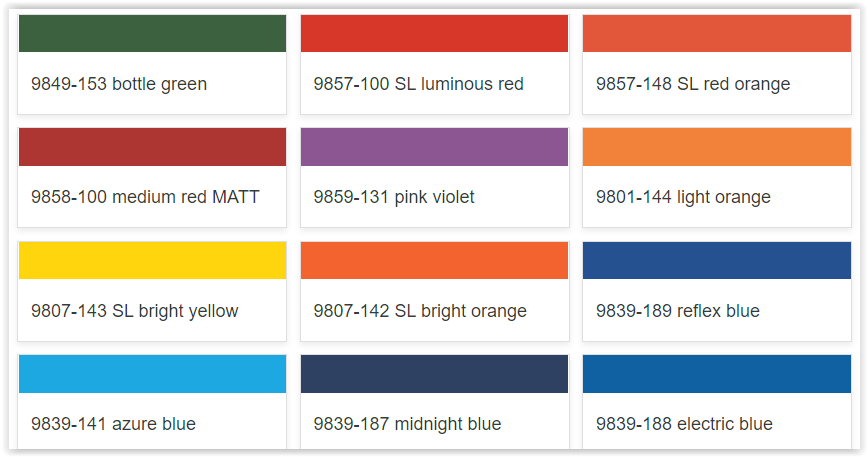The height and width of the screenshot is (457, 868).
Task: Pick the red orange swatch
Action: coord(716,34)
